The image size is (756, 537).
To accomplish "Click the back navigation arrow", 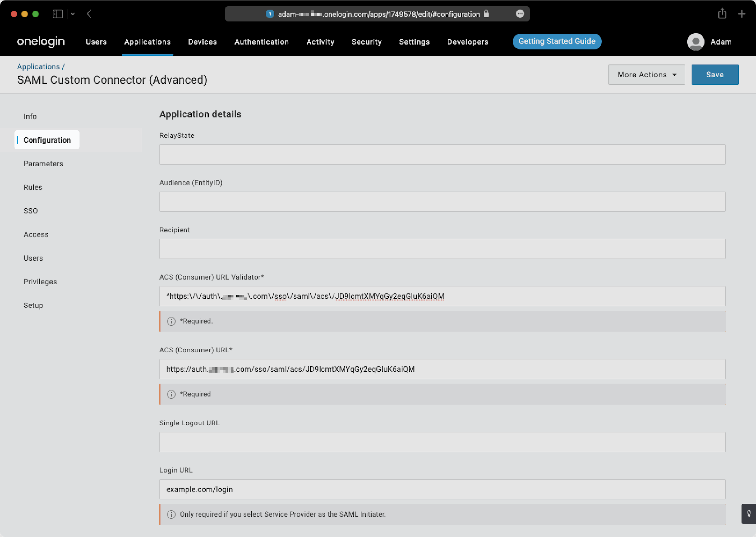I will pyautogui.click(x=89, y=14).
